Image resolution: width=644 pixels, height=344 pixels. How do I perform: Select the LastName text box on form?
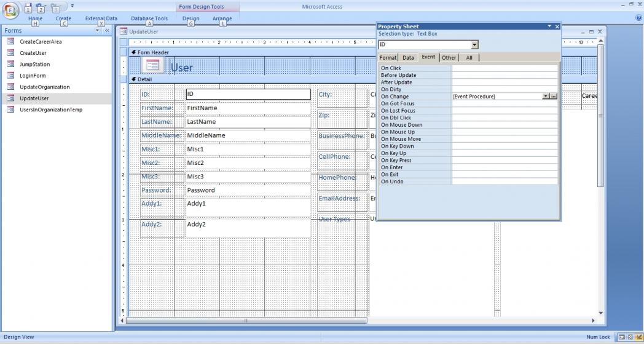pyautogui.click(x=248, y=122)
